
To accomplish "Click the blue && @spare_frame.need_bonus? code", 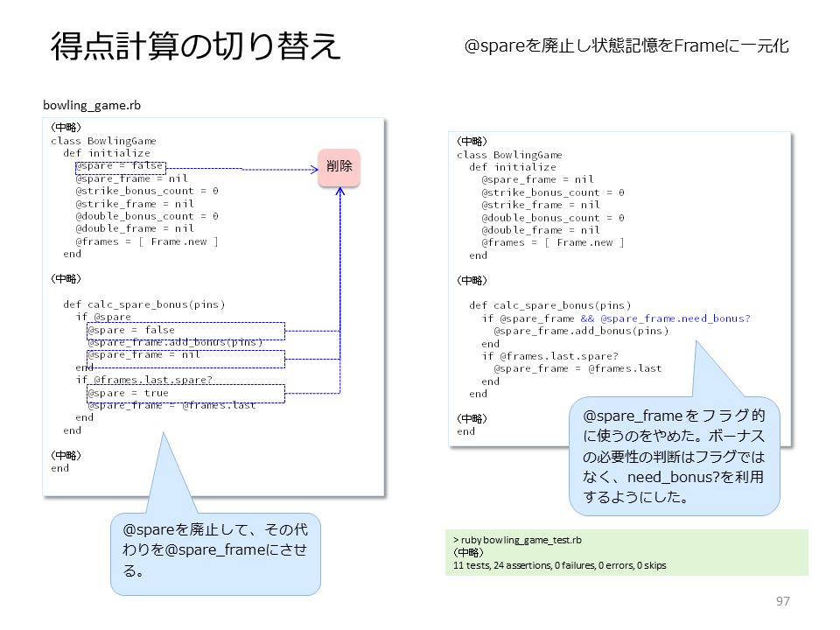I will tap(665, 318).
